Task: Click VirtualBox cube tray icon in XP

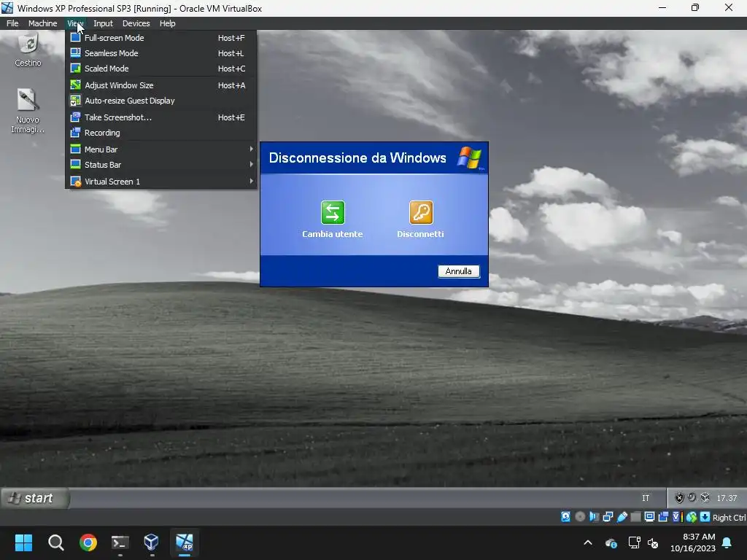Action: pos(705,497)
